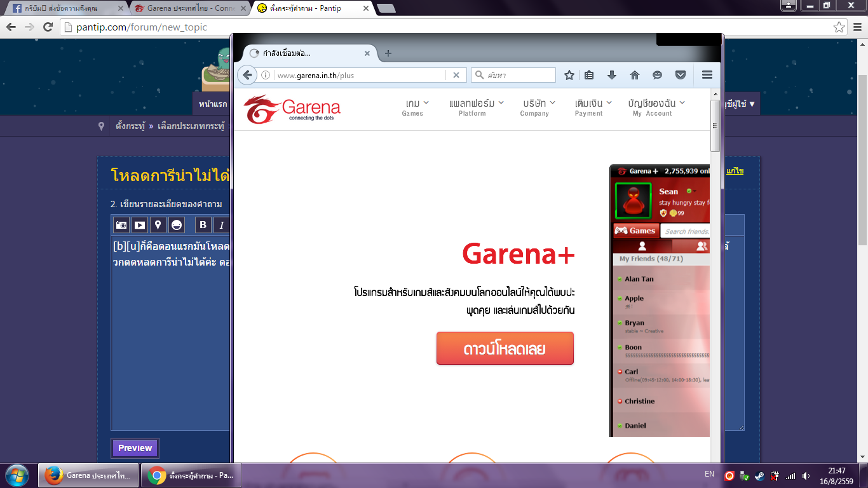Open Firefox downloads arrow icon

[x=612, y=75]
